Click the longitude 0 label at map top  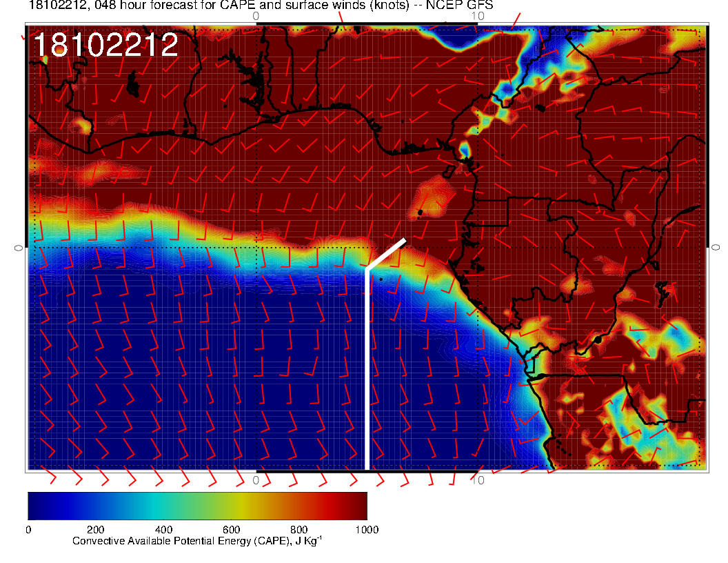pyautogui.click(x=256, y=15)
